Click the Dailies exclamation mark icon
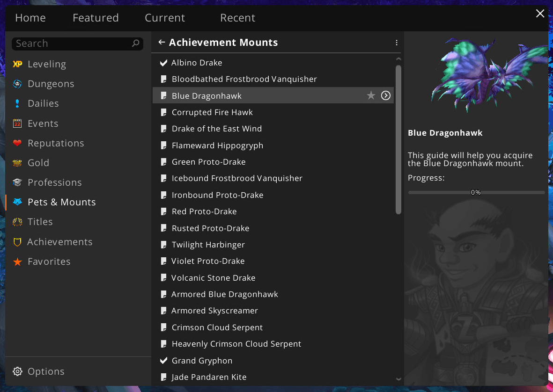Image resolution: width=553 pixels, height=392 pixels. tap(17, 103)
